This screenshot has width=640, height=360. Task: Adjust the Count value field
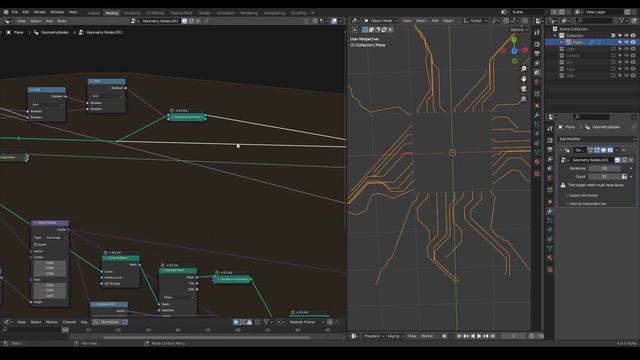(604, 177)
